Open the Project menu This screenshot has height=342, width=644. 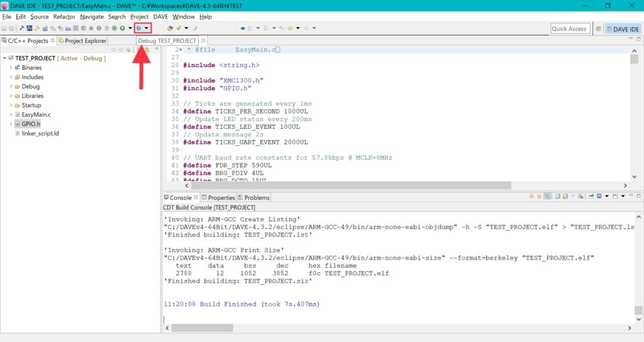[139, 17]
